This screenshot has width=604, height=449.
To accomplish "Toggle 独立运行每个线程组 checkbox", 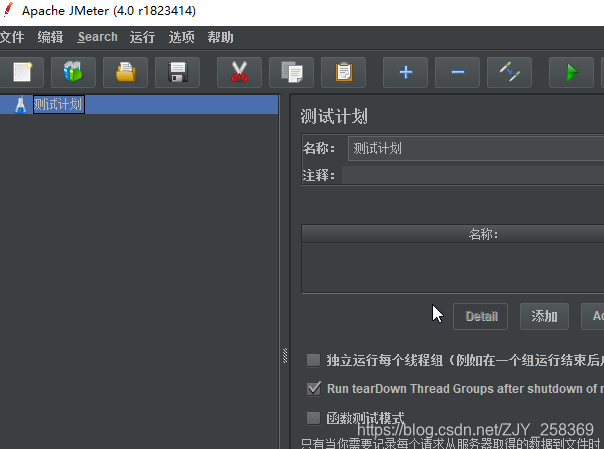I will coord(313,360).
